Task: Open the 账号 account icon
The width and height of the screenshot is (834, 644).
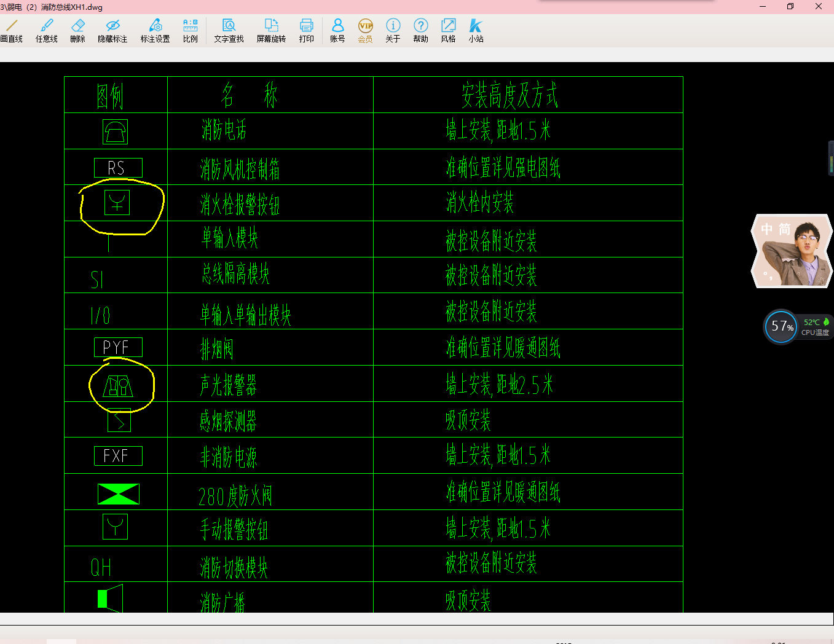Action: tap(337, 31)
